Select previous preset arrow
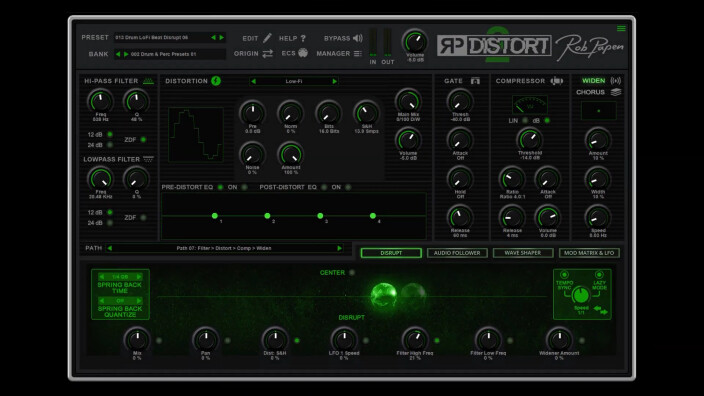 pyautogui.click(x=213, y=38)
